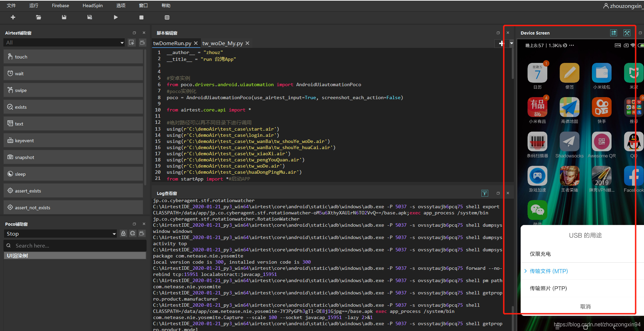Image resolution: width=644 pixels, height=331 pixels.
Task: Select the exists command
Action: [x=73, y=107]
